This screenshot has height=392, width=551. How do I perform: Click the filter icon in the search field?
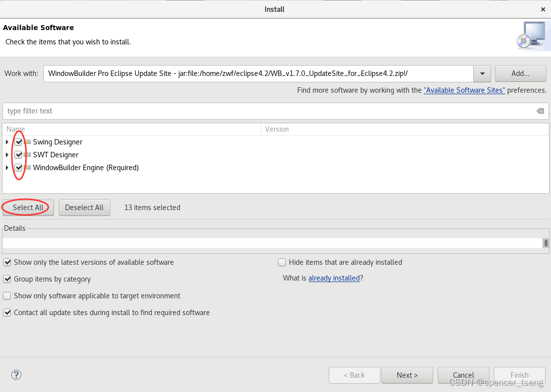point(540,111)
